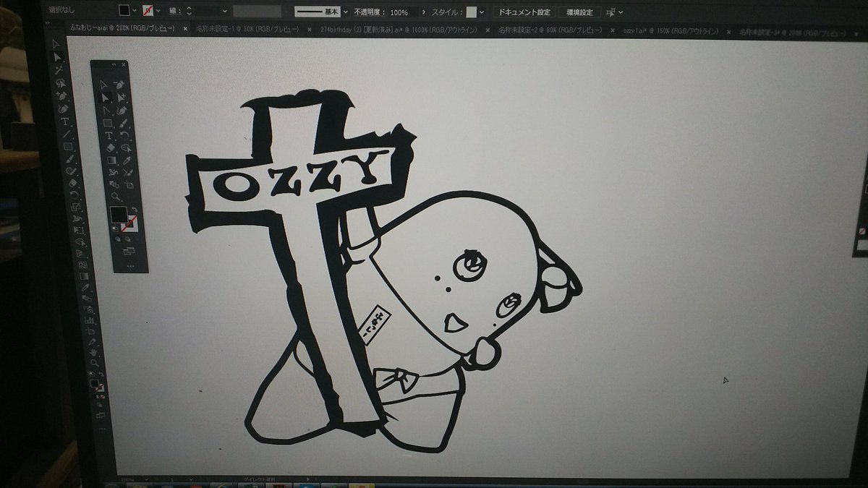The width and height of the screenshot is (868, 488).
Task: Click the ドキュメント設定 button
Action: [524, 12]
